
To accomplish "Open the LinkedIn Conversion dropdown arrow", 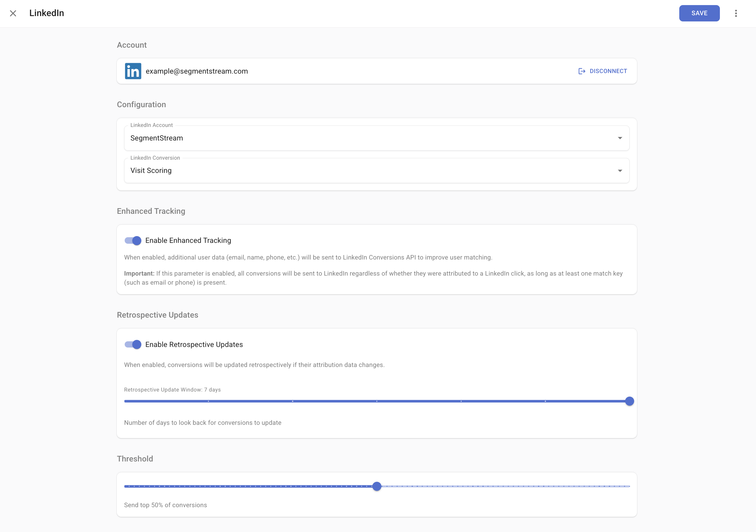I will (x=620, y=171).
